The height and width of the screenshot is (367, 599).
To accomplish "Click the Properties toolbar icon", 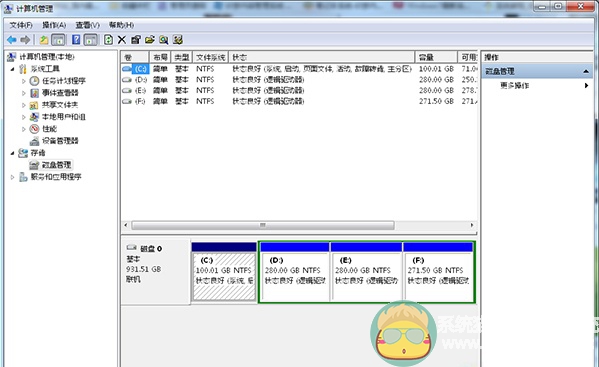I will [136, 40].
